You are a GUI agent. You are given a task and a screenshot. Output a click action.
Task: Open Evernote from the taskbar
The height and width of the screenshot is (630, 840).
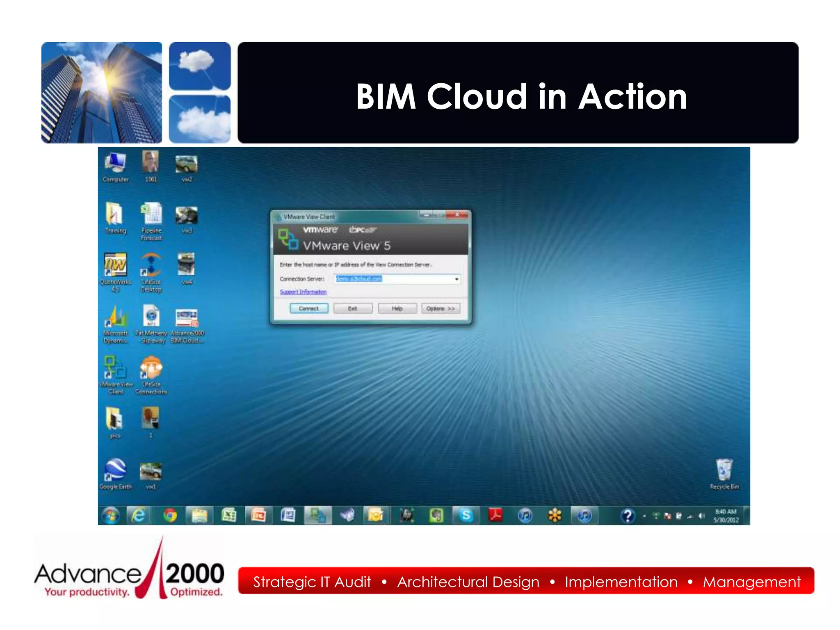tap(436, 515)
